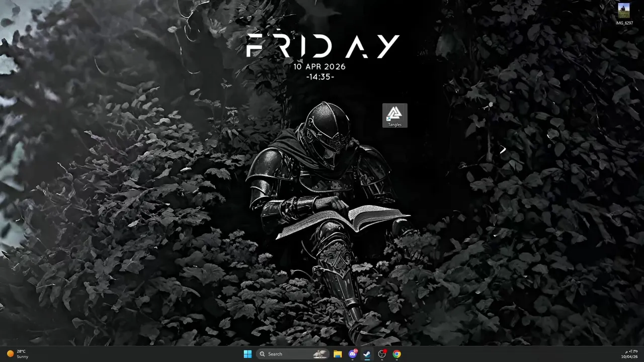644x362 pixels.
Task: Open the clock and date flyout
Action: pos(629,354)
